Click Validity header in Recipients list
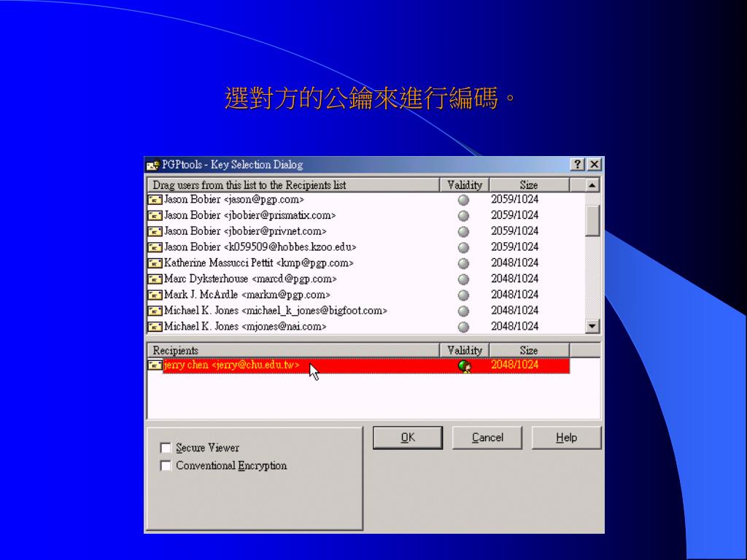 tap(465, 350)
